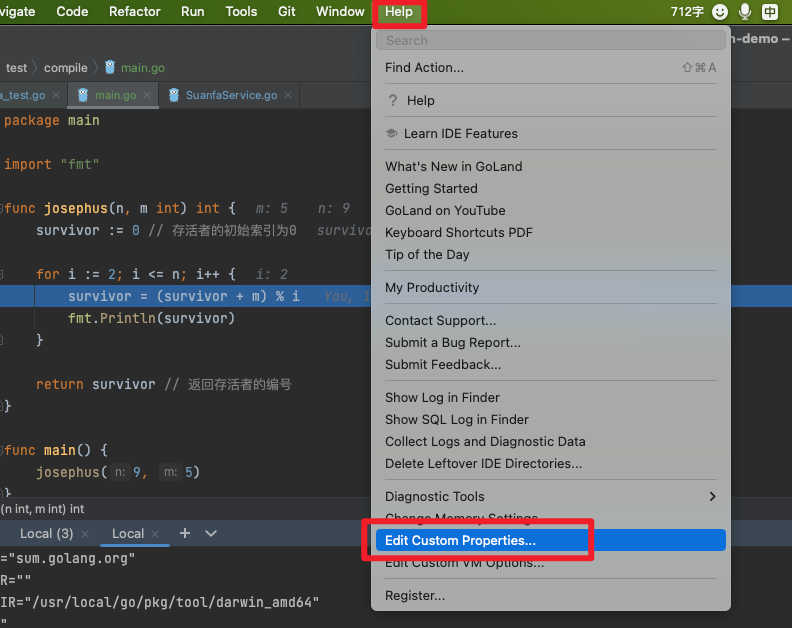
Task: Click the emoji smiley icon in menu bar
Action: pos(719,12)
